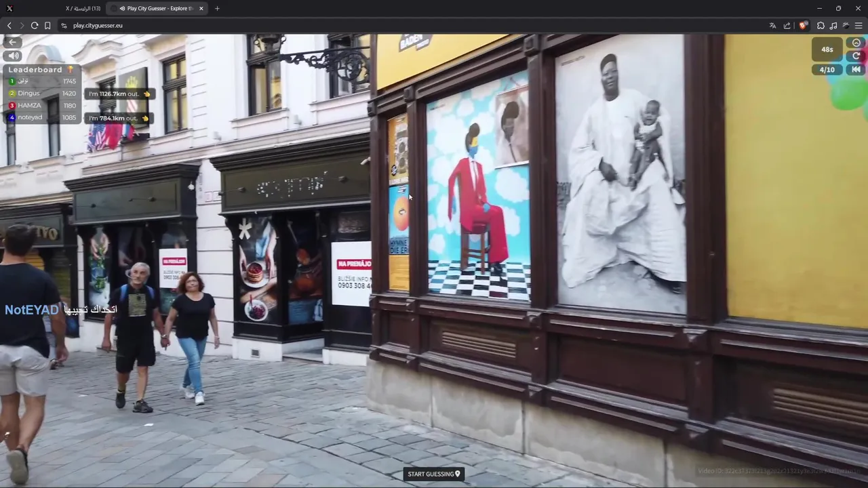Collapse the game controls with the chevron-up button
This screenshot has width=868, height=488.
coord(856,43)
